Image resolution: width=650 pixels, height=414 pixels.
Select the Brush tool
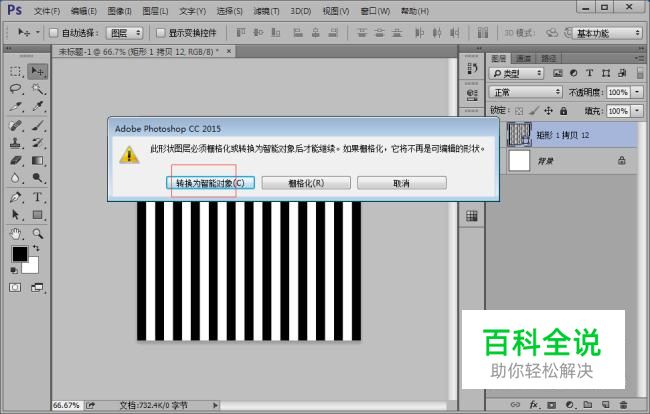coord(37,125)
